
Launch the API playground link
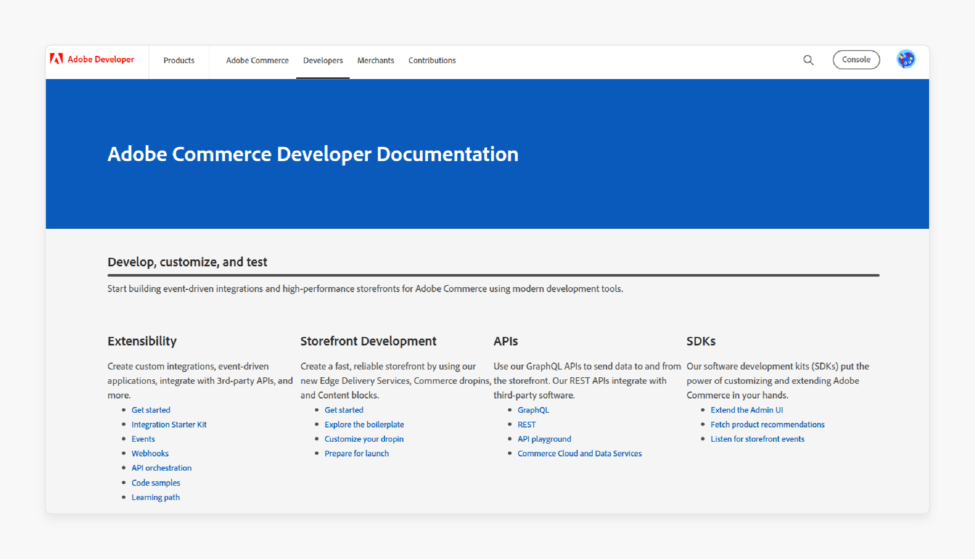544,439
